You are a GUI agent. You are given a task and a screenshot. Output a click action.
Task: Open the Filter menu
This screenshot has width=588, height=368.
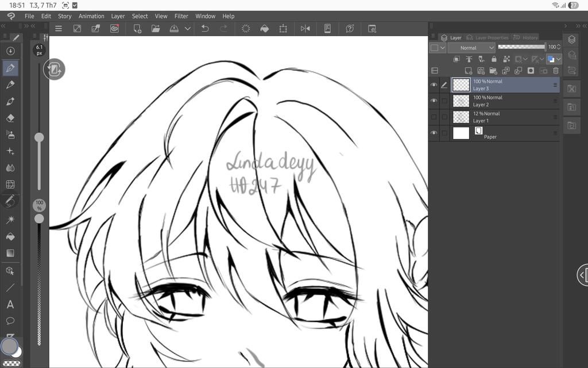pos(181,16)
